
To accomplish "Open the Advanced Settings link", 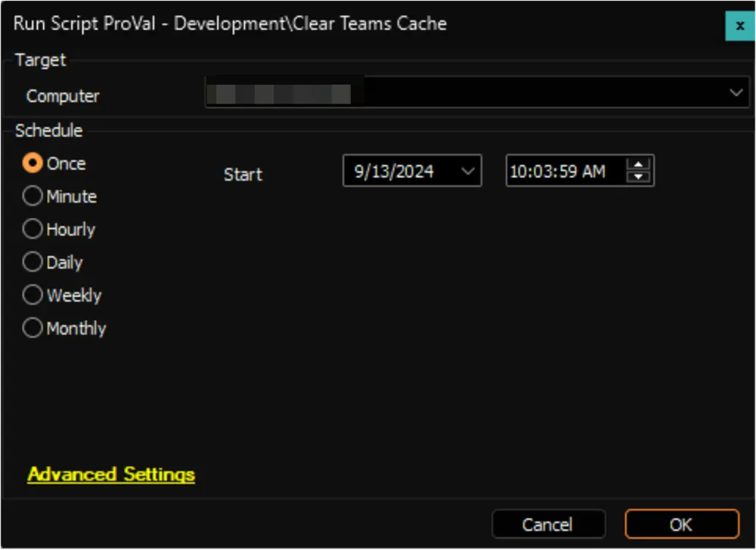I will click(111, 474).
